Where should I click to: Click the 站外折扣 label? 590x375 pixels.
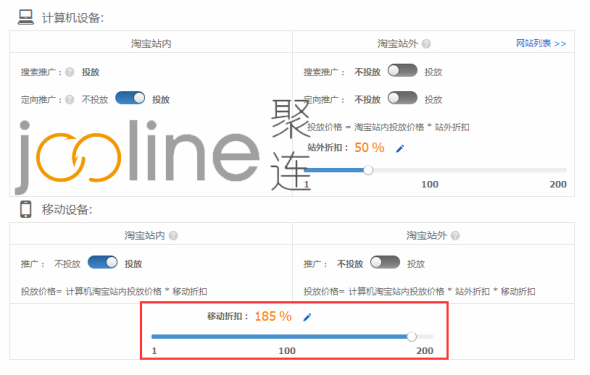(x=327, y=147)
